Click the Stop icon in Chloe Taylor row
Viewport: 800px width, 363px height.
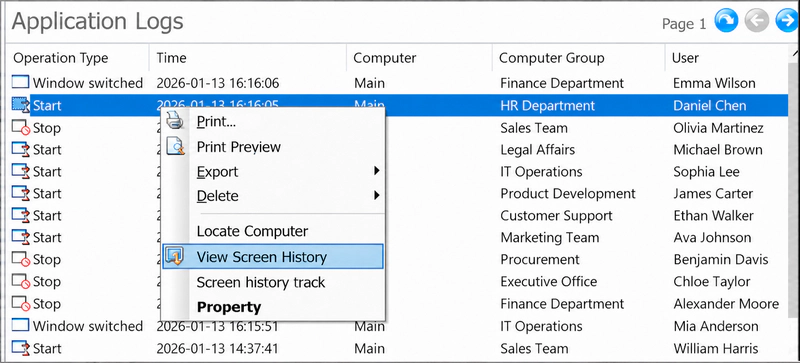point(21,281)
